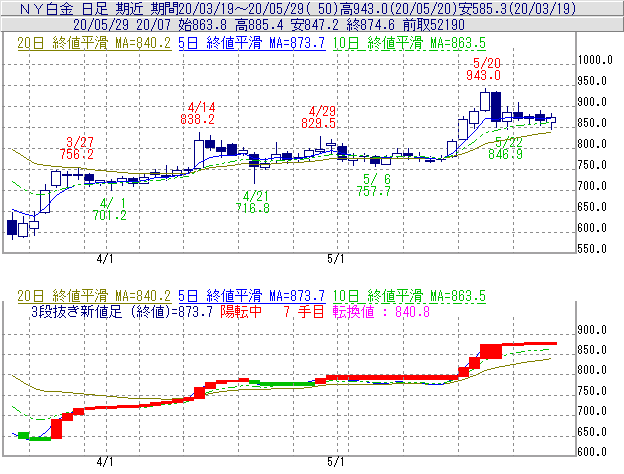Select the 5日 MA=873.7 legend in upper chart

pyautogui.click(x=252, y=43)
